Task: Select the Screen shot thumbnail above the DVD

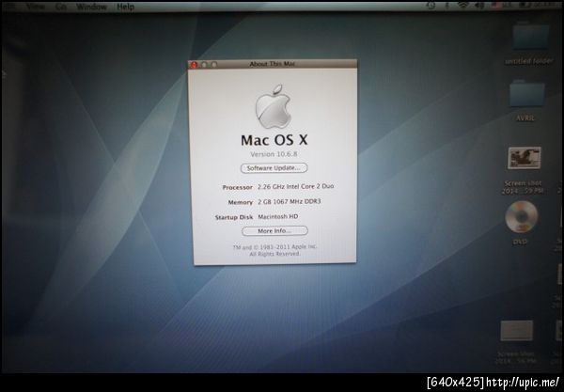Action: point(525,158)
